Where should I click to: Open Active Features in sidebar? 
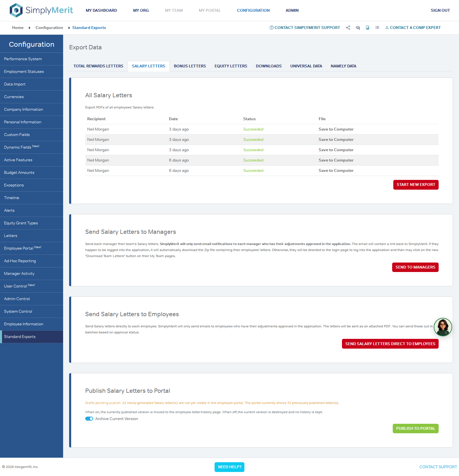point(32,160)
